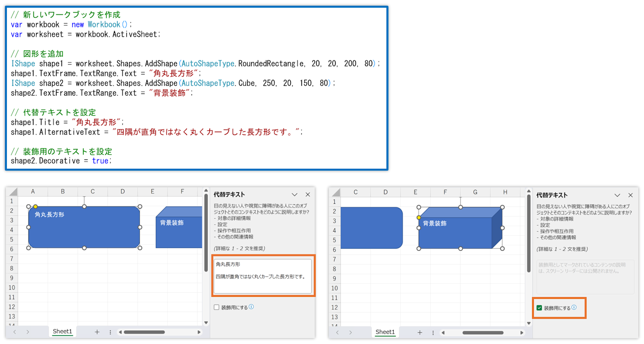The height and width of the screenshot is (344, 644).
Task: Go to next sheet arrow in left window
Action: [x=28, y=332]
